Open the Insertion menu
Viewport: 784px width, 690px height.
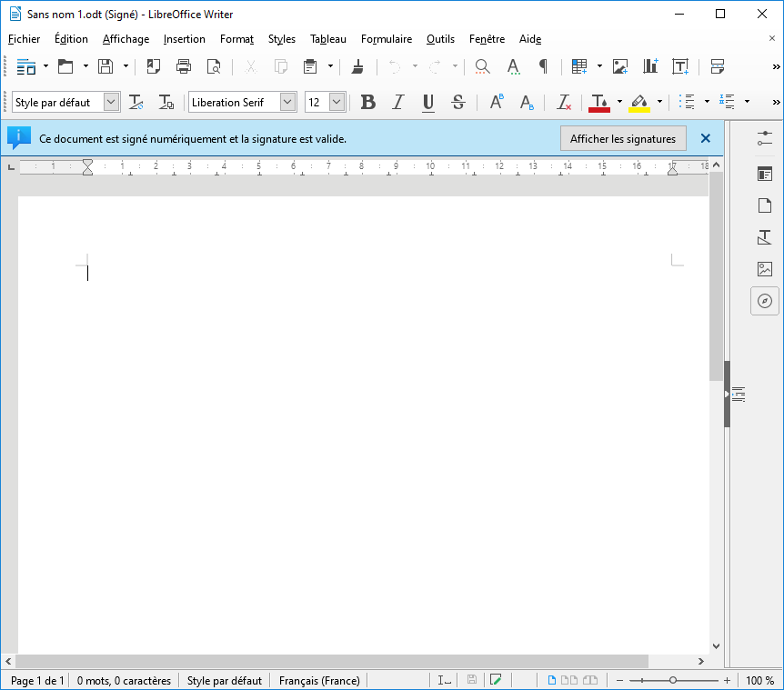[x=184, y=39]
